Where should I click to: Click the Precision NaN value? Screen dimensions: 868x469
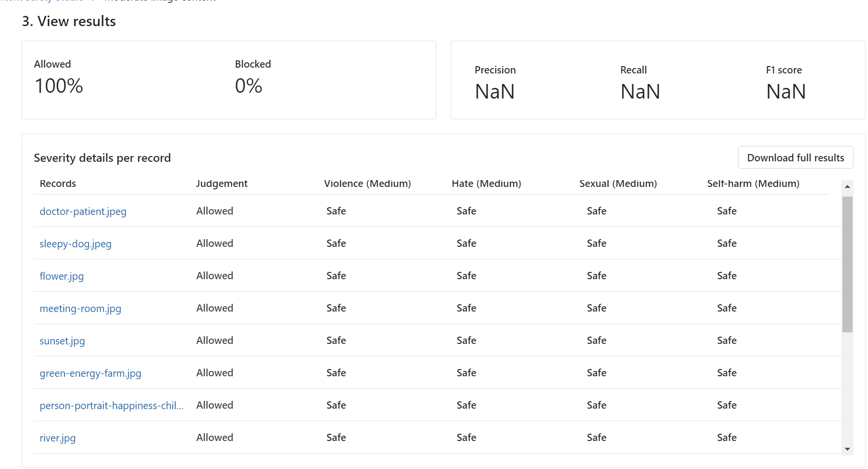pos(494,92)
